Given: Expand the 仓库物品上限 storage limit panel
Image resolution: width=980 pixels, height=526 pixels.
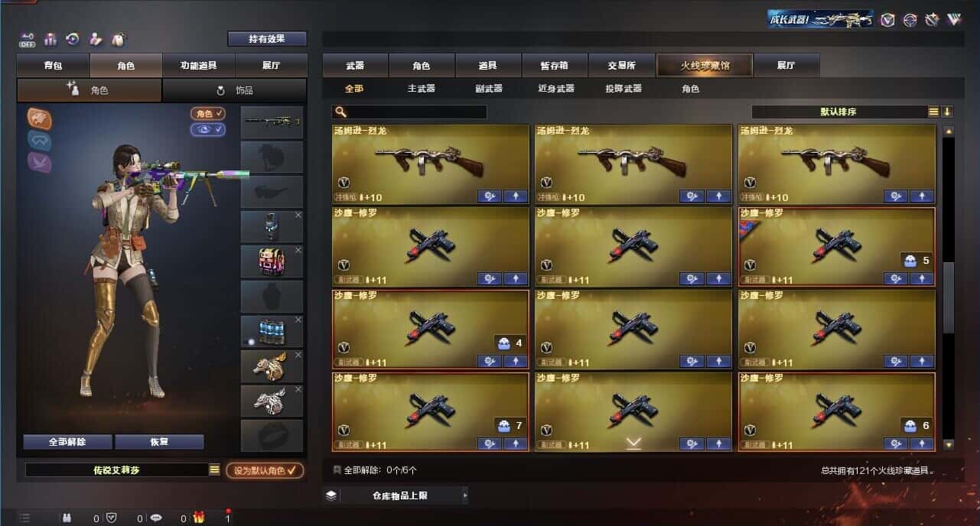Looking at the screenshot, I should [x=396, y=495].
